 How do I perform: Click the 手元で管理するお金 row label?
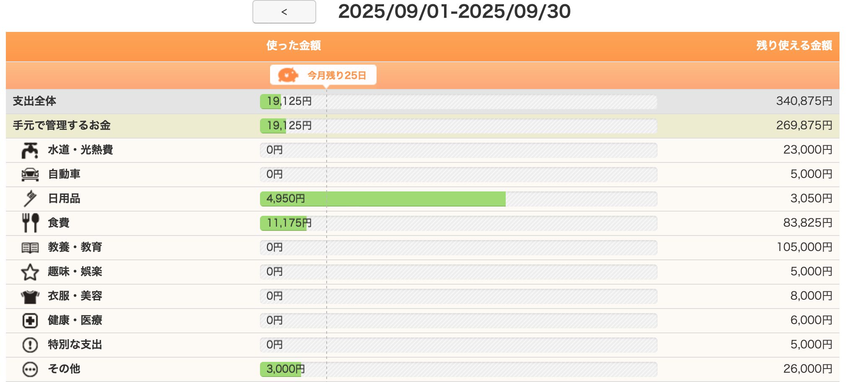(x=62, y=126)
